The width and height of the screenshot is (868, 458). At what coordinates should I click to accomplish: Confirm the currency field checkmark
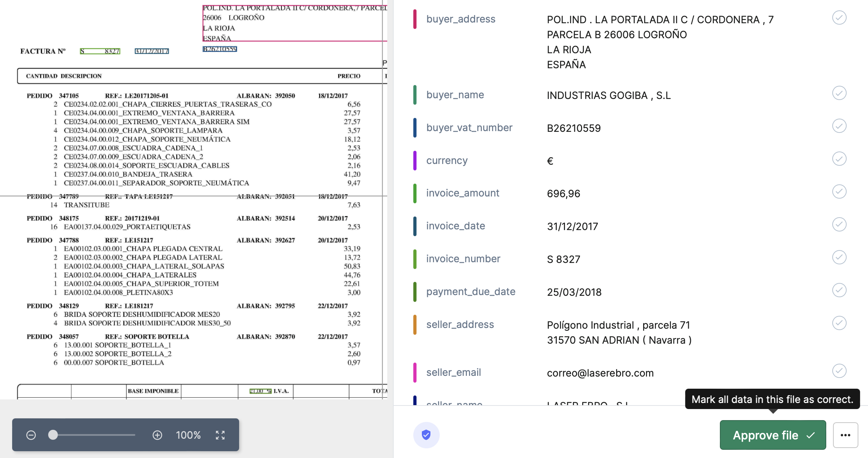[839, 159]
